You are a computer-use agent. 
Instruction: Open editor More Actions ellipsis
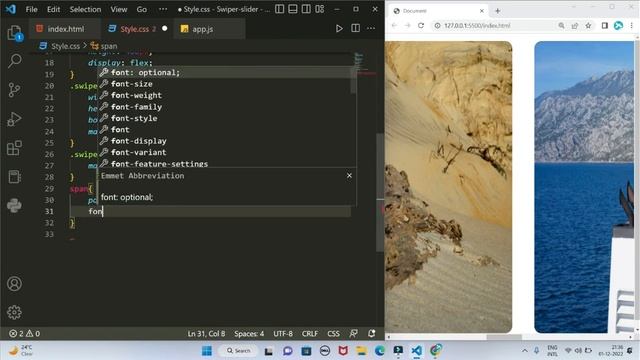(371, 28)
